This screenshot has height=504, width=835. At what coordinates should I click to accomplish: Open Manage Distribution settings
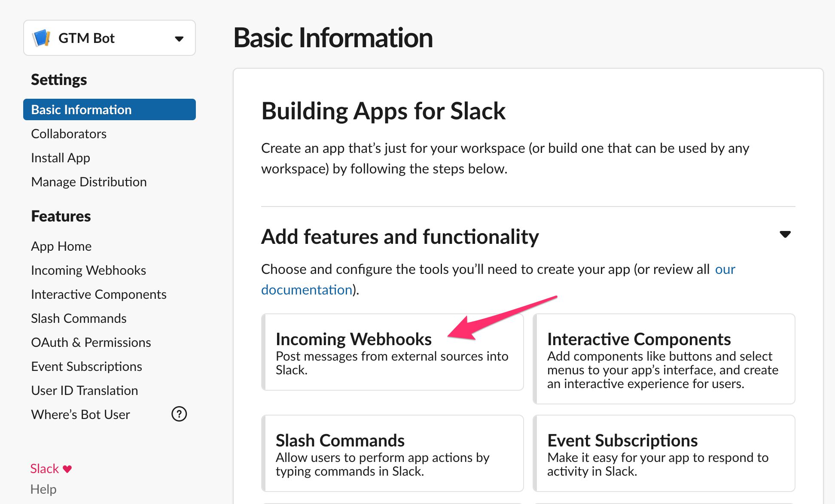pyautogui.click(x=89, y=182)
